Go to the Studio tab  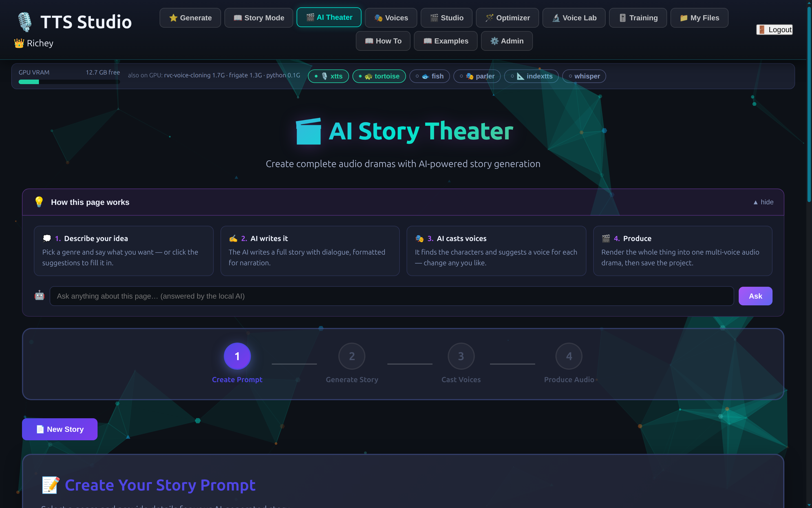pos(447,18)
